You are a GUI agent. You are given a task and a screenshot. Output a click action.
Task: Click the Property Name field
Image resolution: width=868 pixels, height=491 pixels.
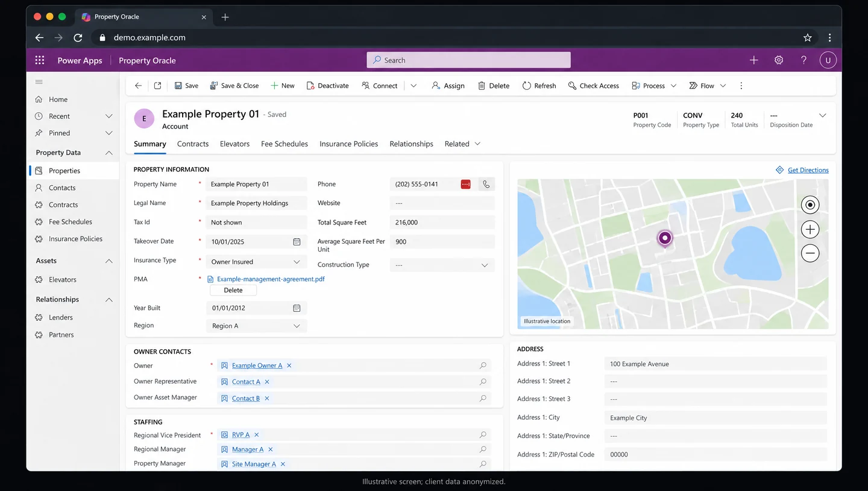click(x=256, y=184)
